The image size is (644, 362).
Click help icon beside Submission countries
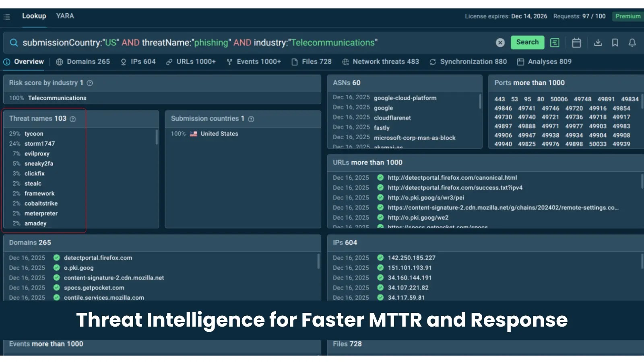coord(251,119)
